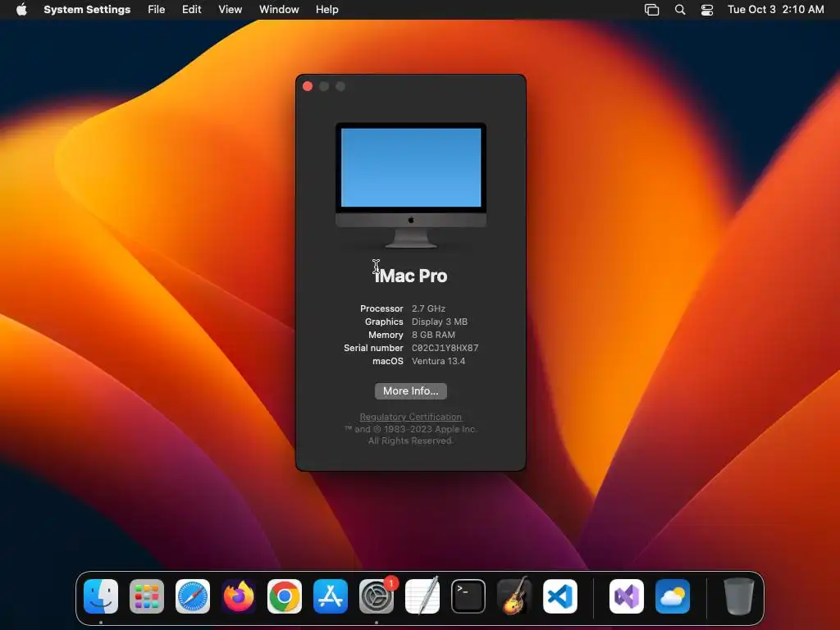Click the date and time in menu bar
Viewport: 840px width, 630px height.
(x=776, y=10)
